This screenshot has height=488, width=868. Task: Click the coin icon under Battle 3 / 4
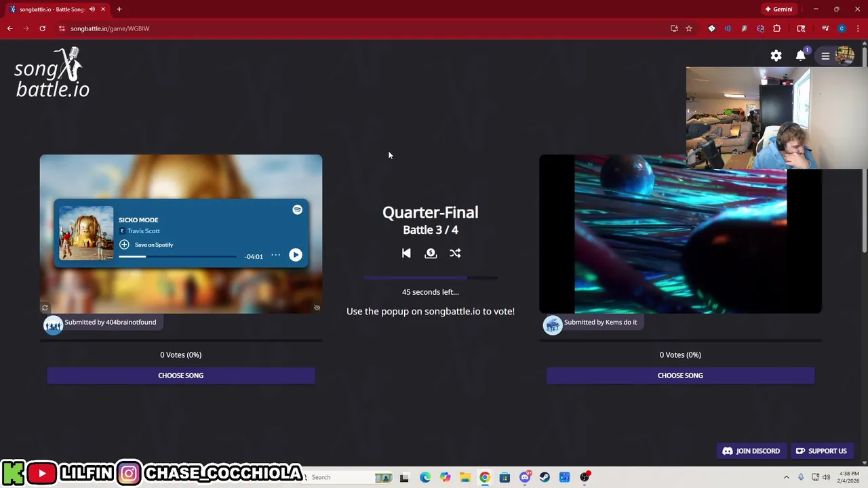pyautogui.click(x=431, y=253)
